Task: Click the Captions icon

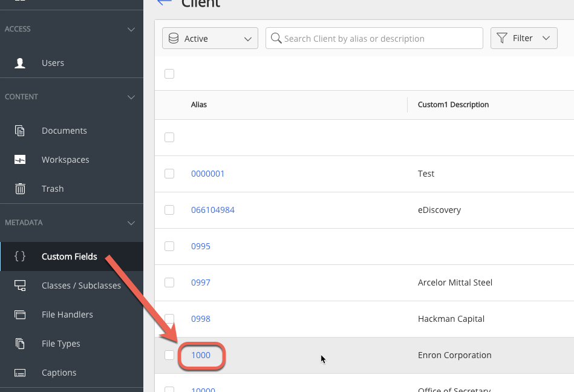Action: (20, 373)
